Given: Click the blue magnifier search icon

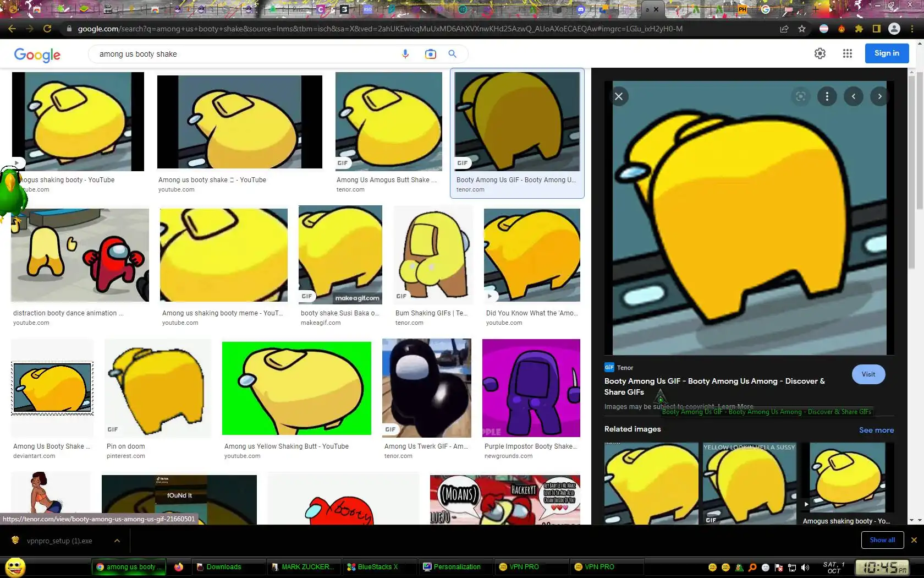Looking at the screenshot, I should 453,54.
